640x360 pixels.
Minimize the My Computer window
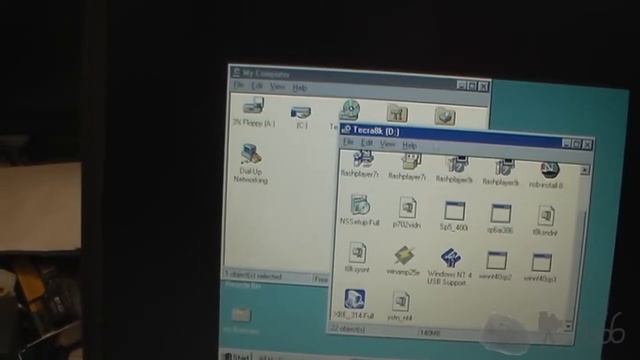(x=461, y=85)
